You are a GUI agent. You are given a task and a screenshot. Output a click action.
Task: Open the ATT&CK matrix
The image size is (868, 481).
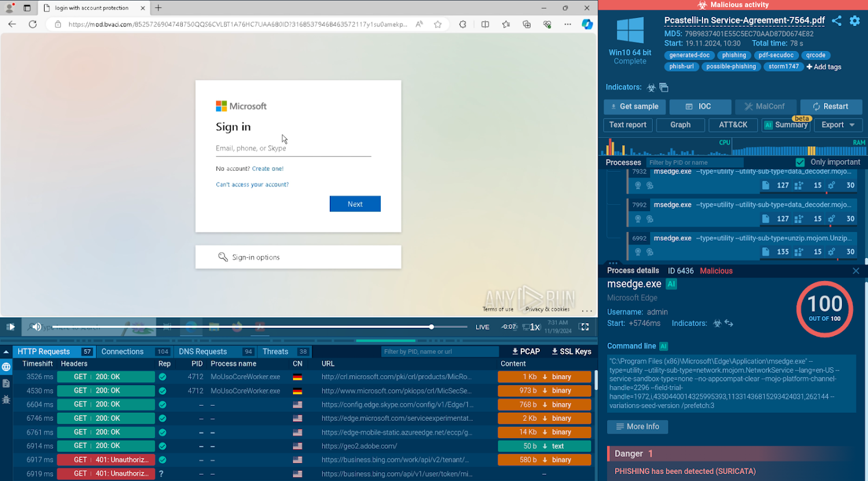(x=733, y=125)
